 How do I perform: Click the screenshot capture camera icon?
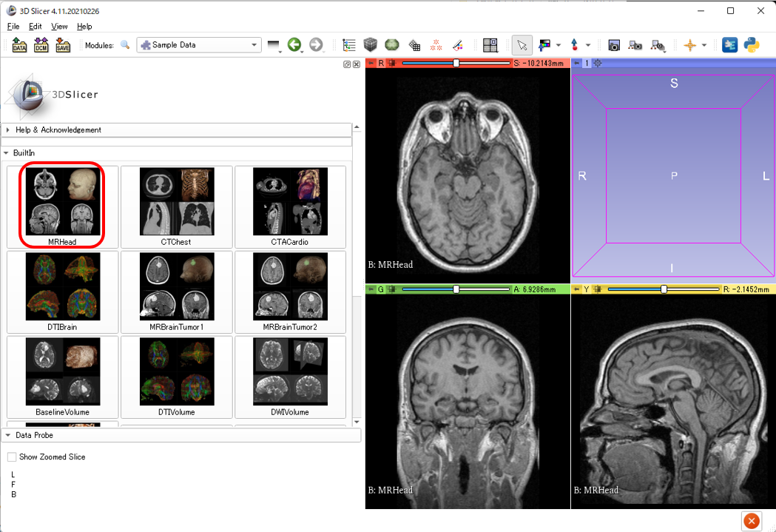click(x=613, y=45)
